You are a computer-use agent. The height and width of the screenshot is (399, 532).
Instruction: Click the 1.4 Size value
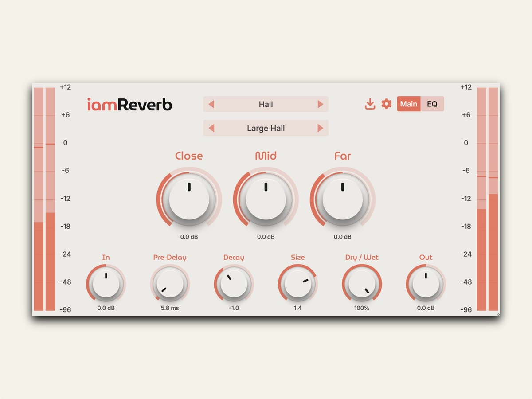(x=297, y=308)
